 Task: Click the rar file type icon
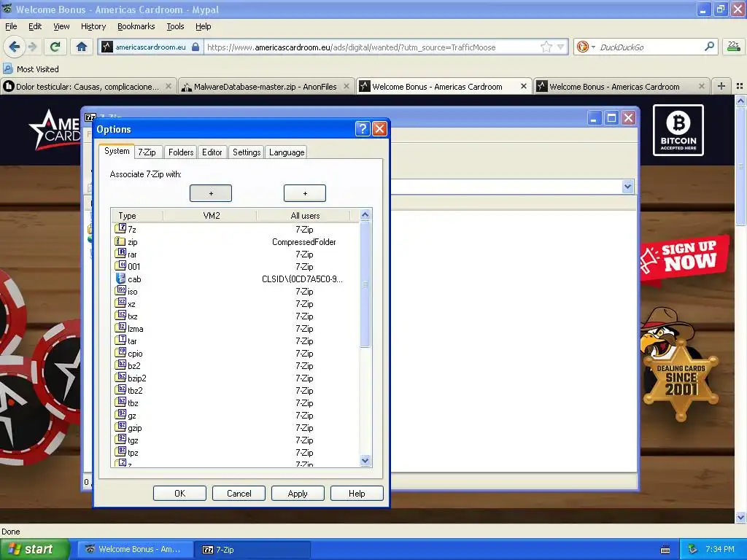(120, 253)
